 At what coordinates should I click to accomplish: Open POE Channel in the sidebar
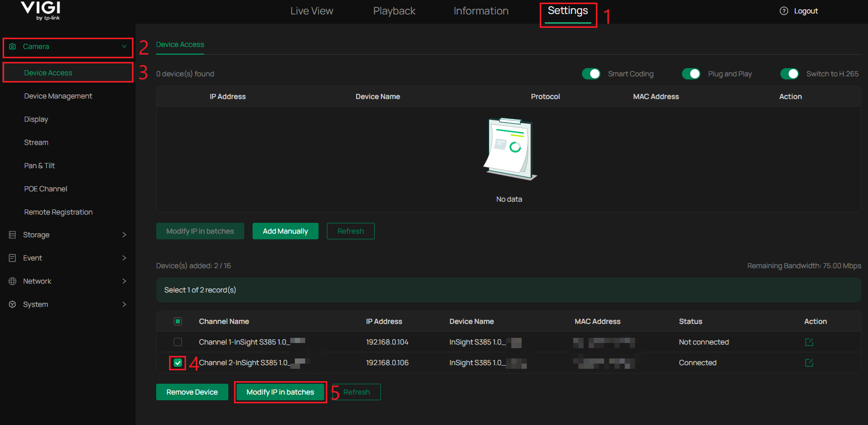pos(45,189)
